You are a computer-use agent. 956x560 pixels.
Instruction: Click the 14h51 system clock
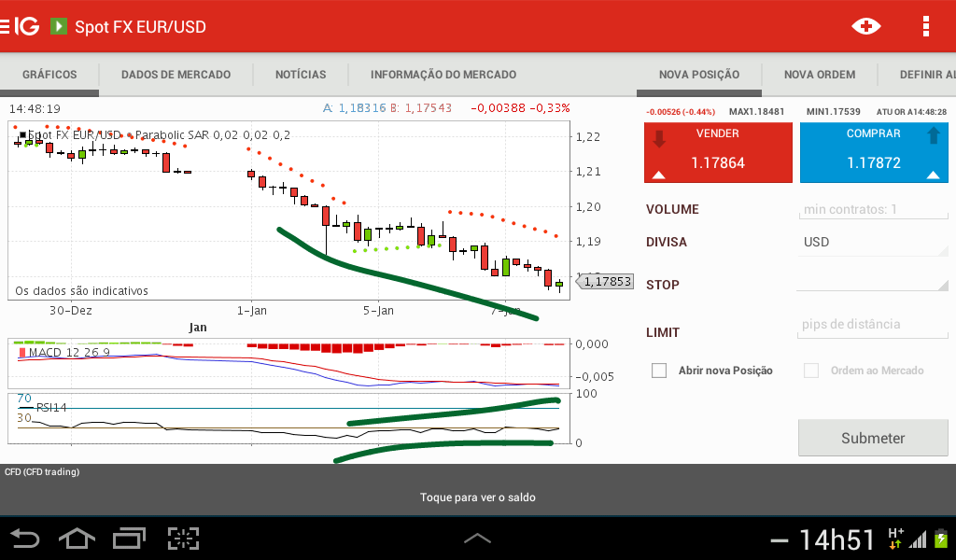(x=836, y=539)
